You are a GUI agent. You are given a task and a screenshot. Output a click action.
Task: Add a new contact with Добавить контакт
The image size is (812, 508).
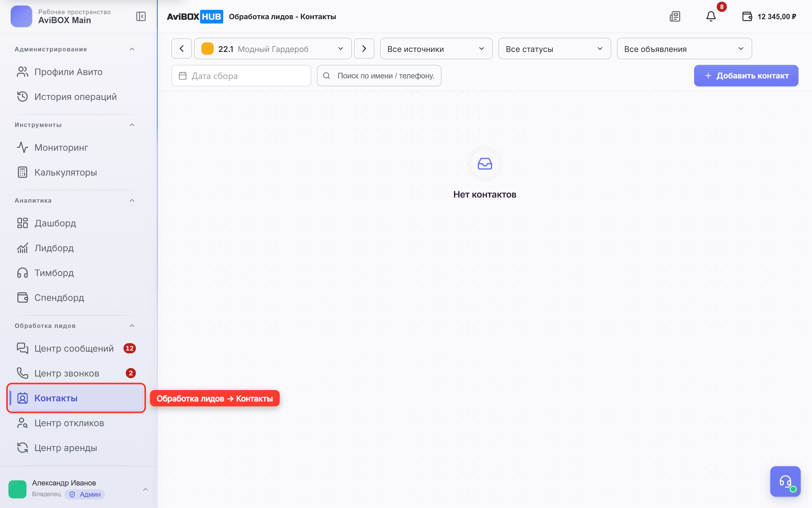tap(746, 76)
